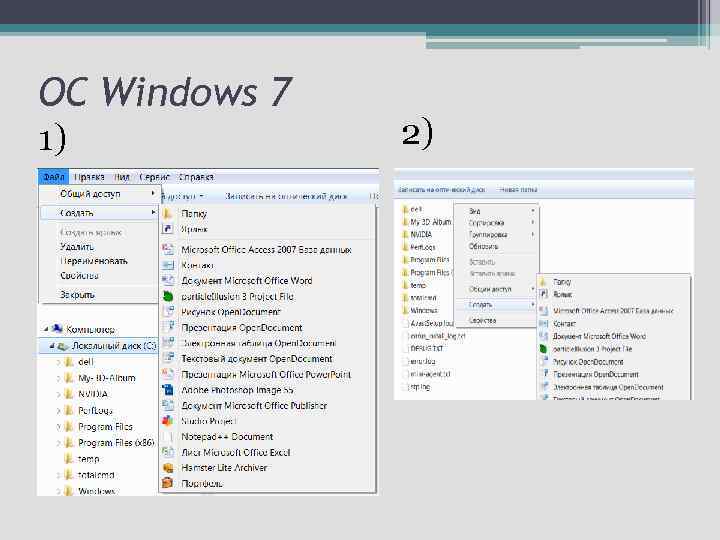720x540 pixels.
Task: Collapse the Компьютер tree node
Action: [x=46, y=329]
